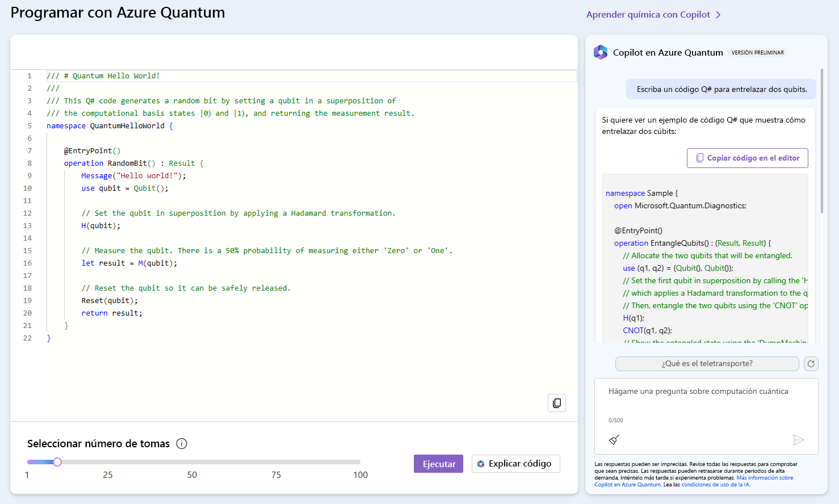This screenshot has height=504, width=839.
Task: Click 'CNOT(q1, q2);' in Copilot code
Action: click(647, 330)
